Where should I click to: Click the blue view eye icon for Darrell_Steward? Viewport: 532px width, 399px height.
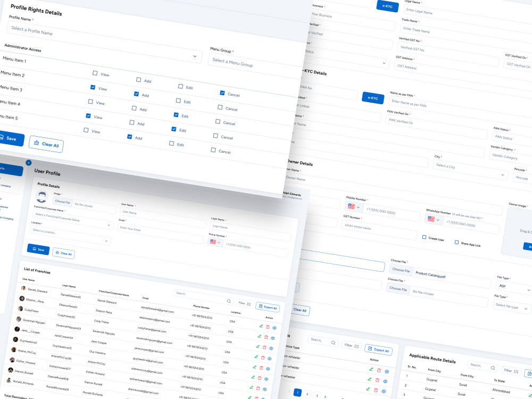pos(275,328)
